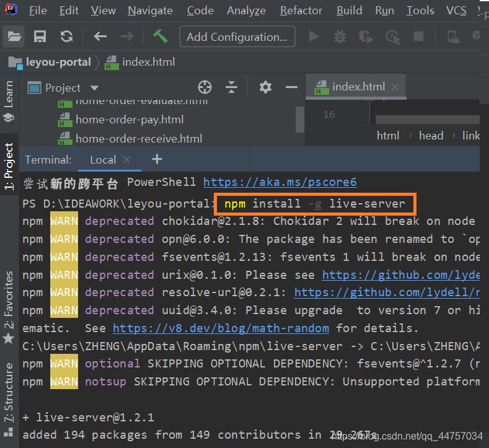
Task: Select the Local terminal tab
Action: tap(103, 160)
